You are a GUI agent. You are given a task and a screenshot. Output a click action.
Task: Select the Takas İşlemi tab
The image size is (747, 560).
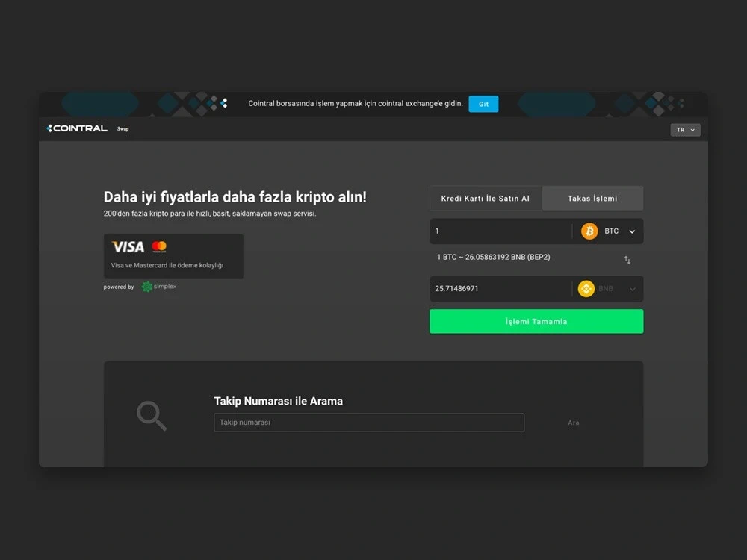click(592, 199)
